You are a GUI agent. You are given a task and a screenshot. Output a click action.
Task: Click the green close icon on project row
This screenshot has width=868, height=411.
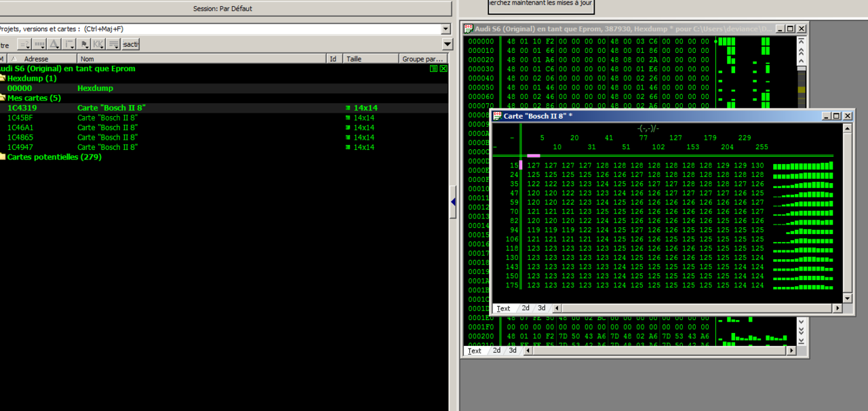(443, 68)
